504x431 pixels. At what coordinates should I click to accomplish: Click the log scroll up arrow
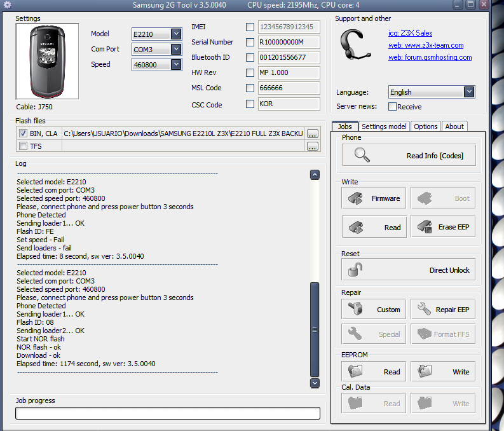[315, 175]
